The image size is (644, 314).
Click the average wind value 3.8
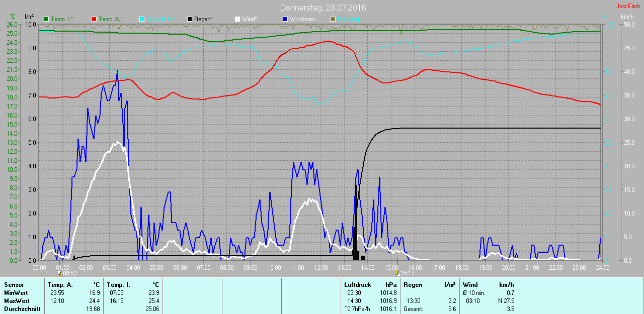pos(510,309)
